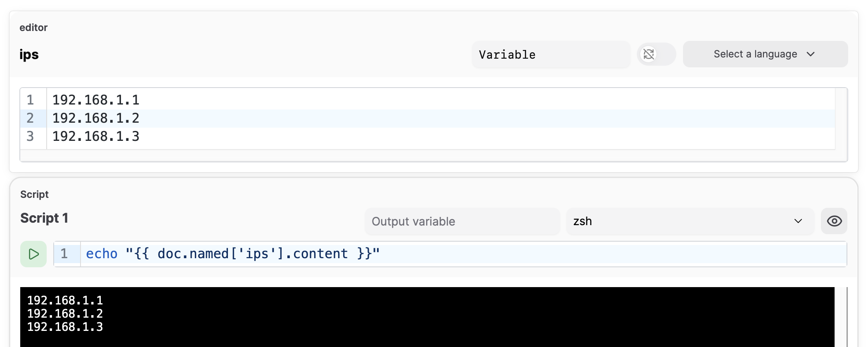
Task: Click the highlighted 192.168.1.2 editor line
Action: (x=96, y=118)
